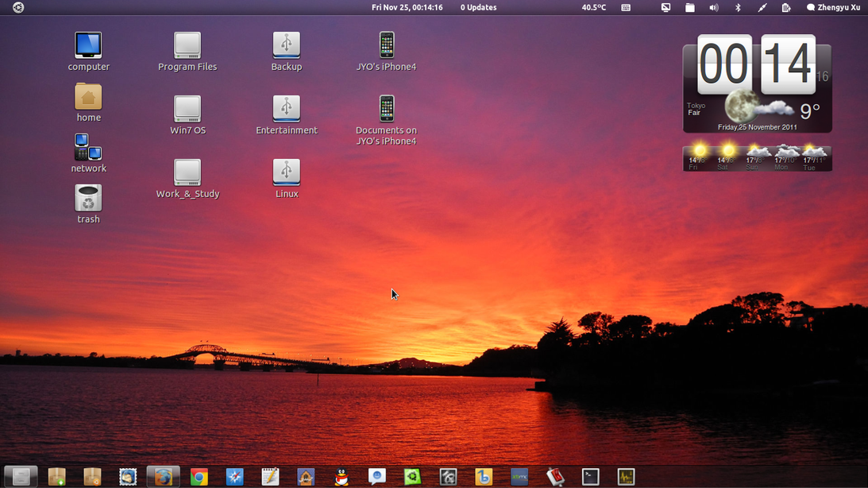Viewport: 868px width, 488px height.
Task: Click the 0 Updates indicator
Action: point(478,7)
